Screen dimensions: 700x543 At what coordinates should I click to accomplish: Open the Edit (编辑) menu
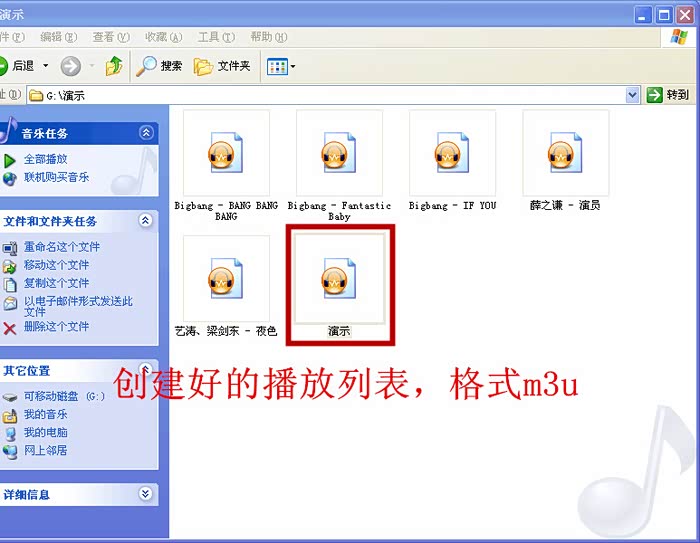[58, 37]
